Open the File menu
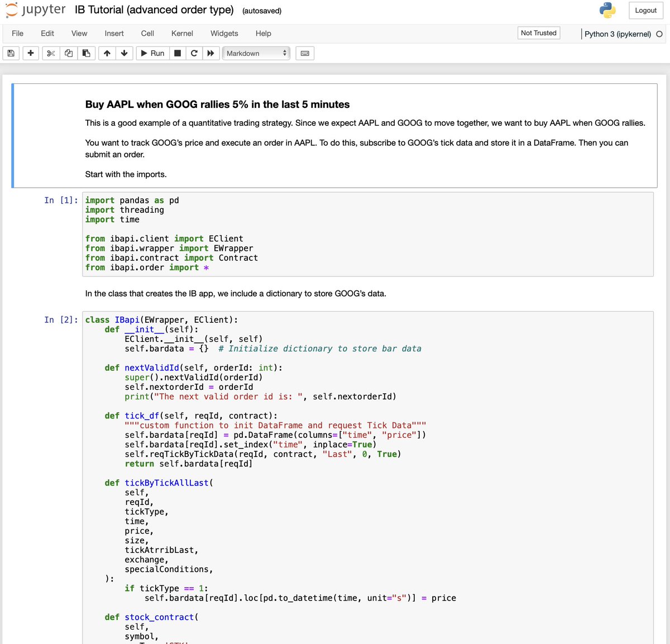 click(18, 34)
